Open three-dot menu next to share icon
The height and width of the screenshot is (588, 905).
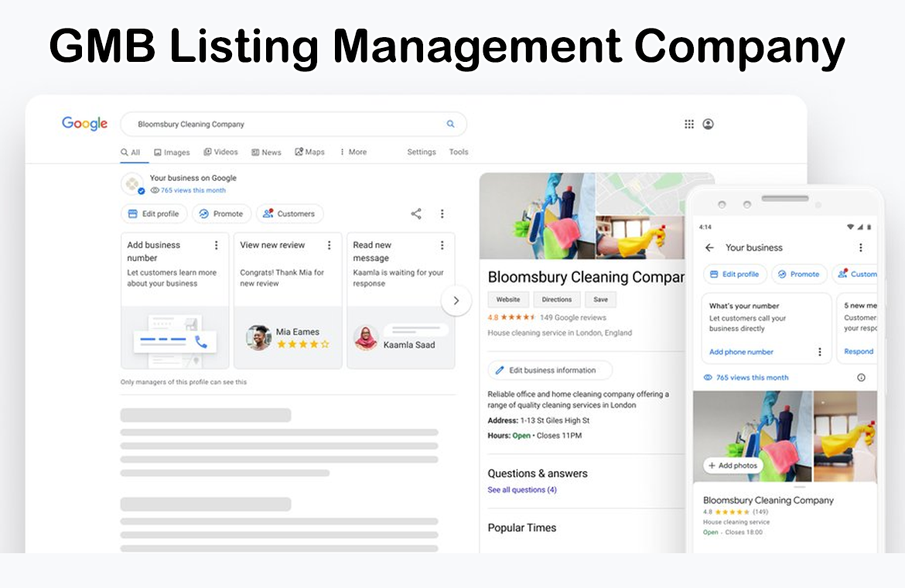click(x=442, y=214)
